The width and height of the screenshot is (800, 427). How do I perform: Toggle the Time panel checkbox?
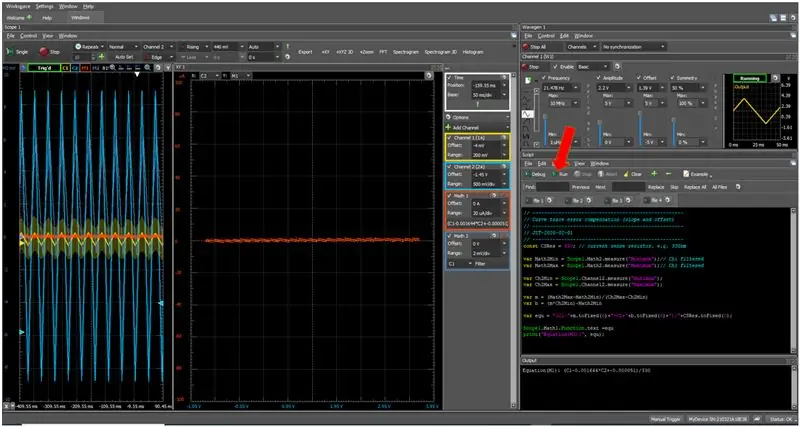point(449,77)
